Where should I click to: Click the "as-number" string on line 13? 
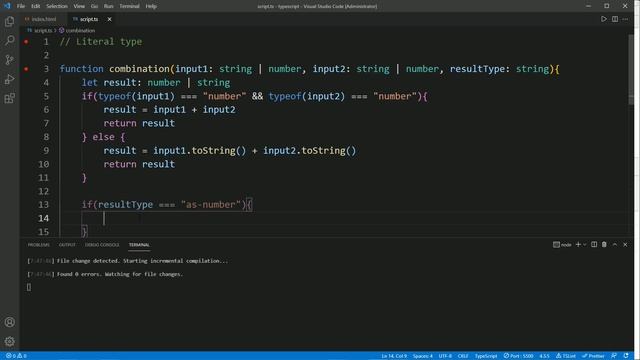[x=211, y=205]
